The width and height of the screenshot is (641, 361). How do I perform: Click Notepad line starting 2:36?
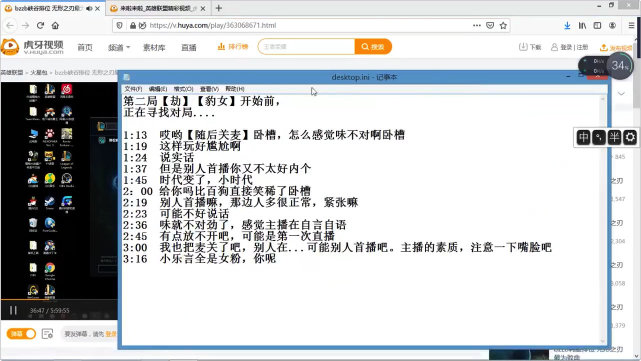pos(235,225)
